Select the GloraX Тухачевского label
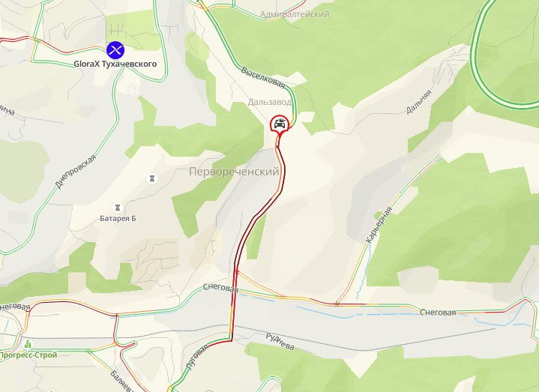This screenshot has width=539, height=392. pos(115,64)
